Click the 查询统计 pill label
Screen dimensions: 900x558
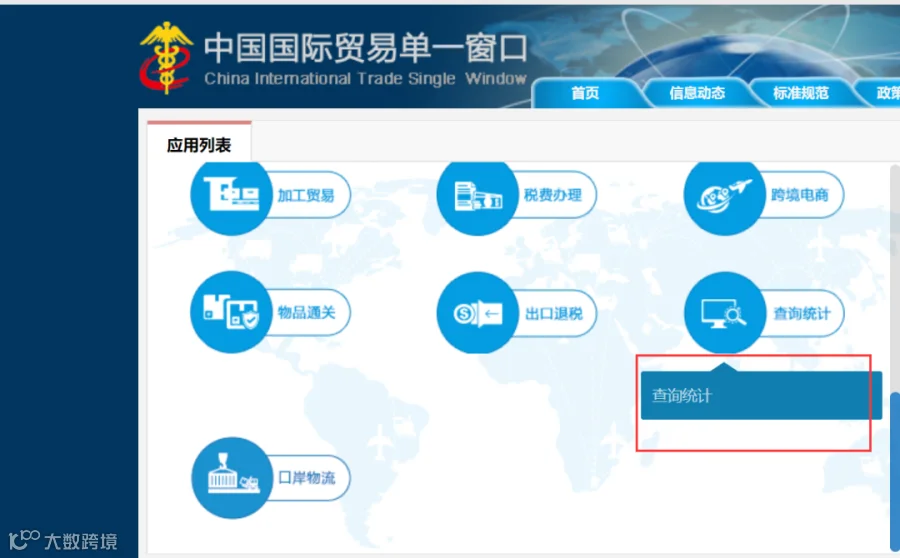pos(802,313)
